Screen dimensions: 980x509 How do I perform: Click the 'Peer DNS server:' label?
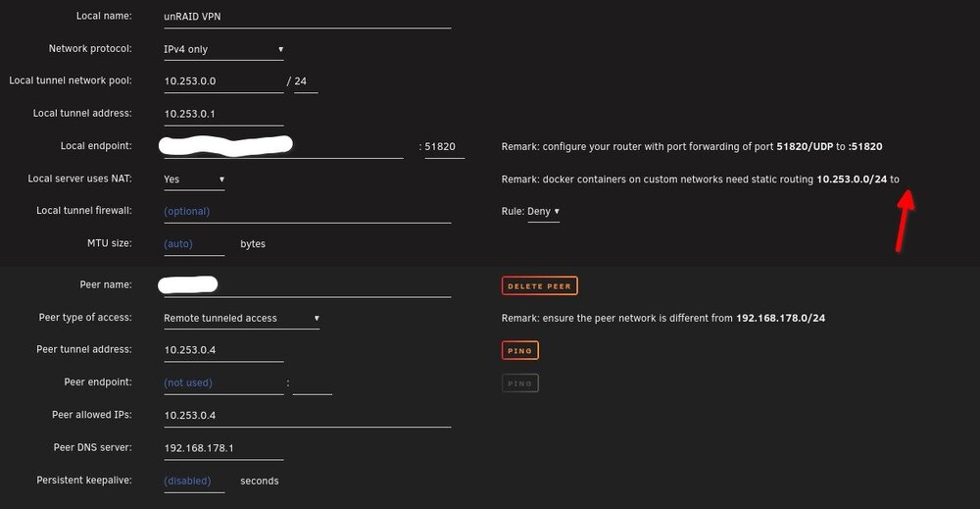(x=93, y=447)
